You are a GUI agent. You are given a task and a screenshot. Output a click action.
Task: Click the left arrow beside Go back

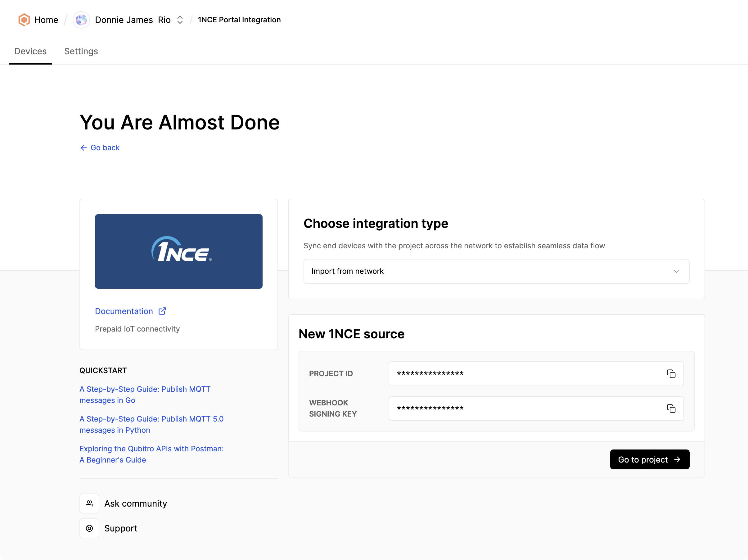tap(83, 148)
